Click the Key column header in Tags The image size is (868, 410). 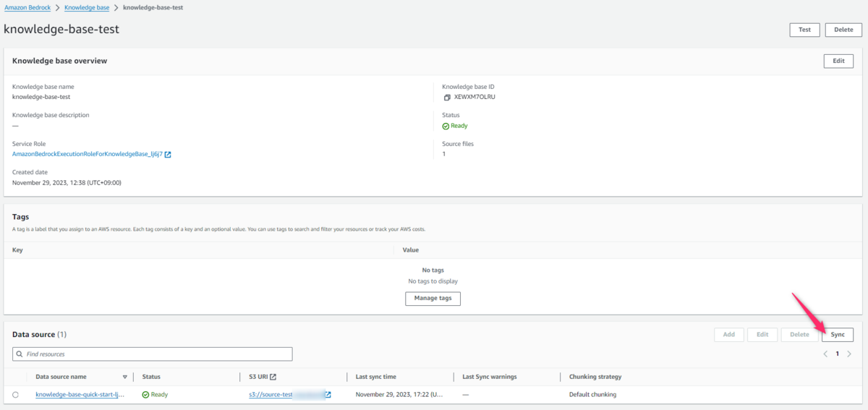(18, 249)
